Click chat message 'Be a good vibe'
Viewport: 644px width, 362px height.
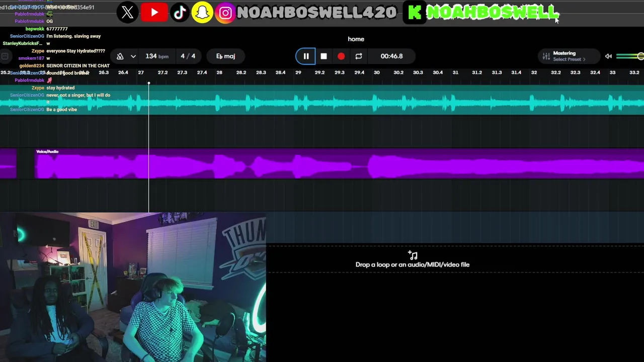(x=61, y=110)
